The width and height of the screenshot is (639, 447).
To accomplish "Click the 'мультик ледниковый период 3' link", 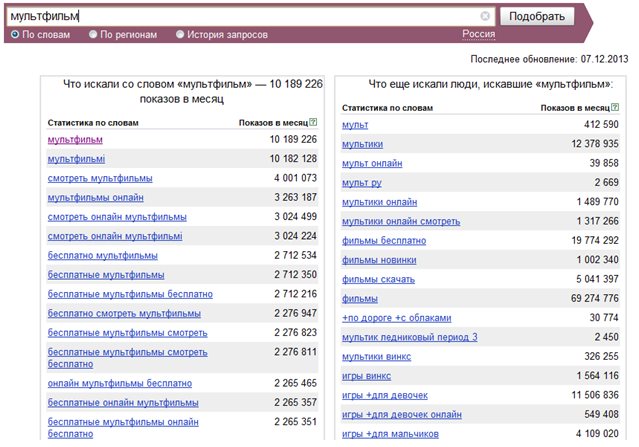I will pyautogui.click(x=409, y=338).
